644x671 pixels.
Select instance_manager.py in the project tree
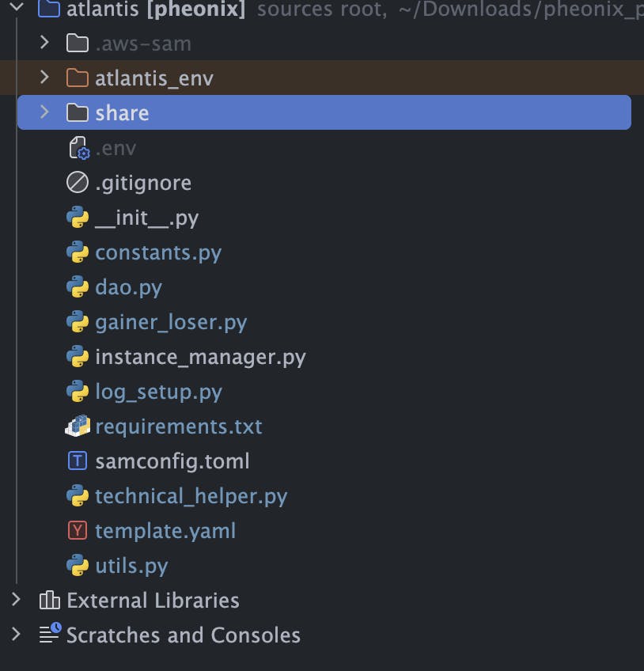(200, 357)
